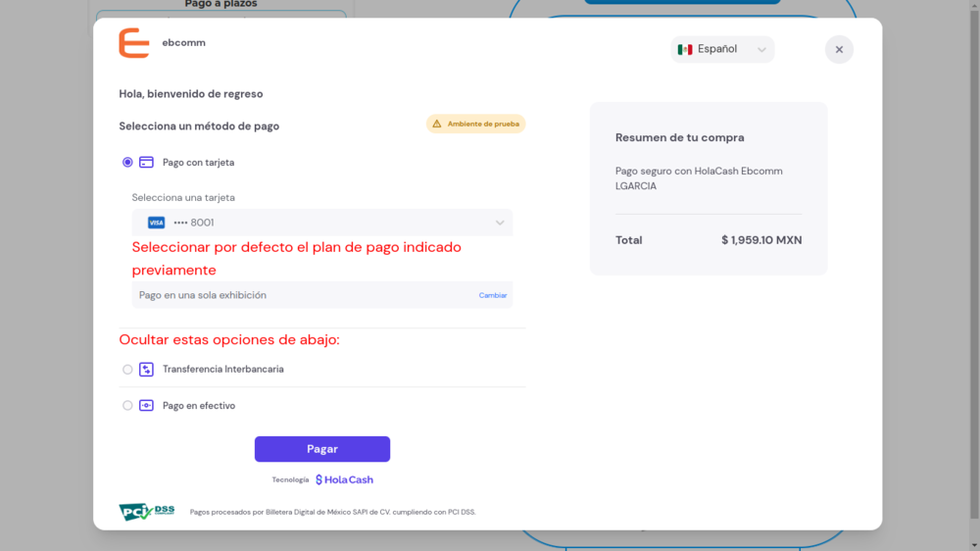
Task: Click the Pago a plazos label behind dialog
Action: [220, 5]
